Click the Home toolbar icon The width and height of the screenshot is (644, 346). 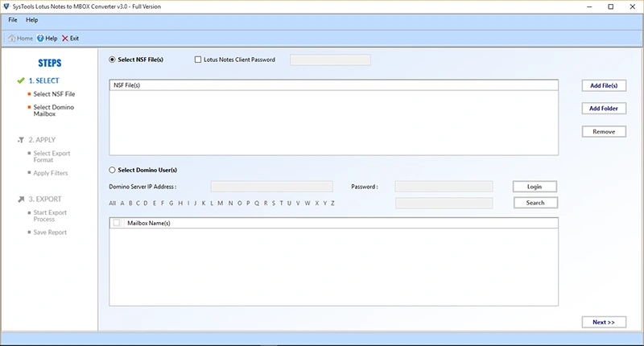12,38
